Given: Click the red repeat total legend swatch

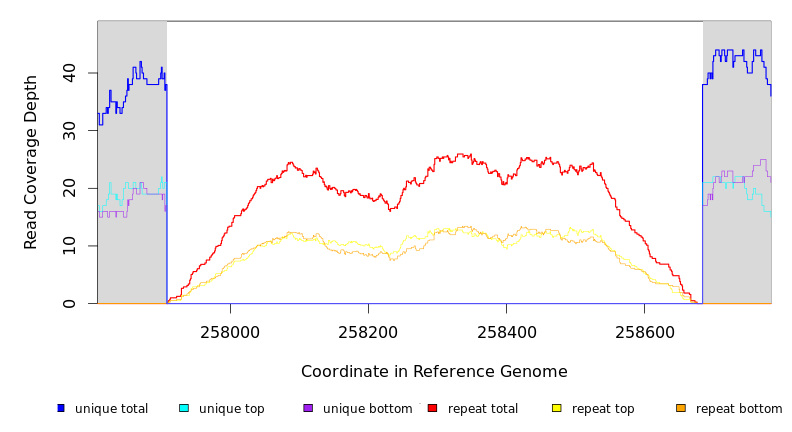Looking at the screenshot, I should click(x=432, y=408).
